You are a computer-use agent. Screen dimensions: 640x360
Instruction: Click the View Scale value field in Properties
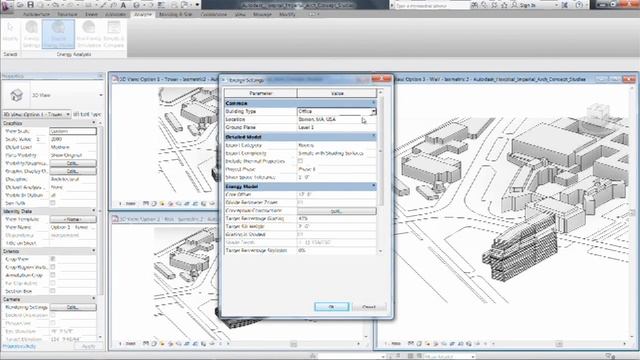coord(73,131)
